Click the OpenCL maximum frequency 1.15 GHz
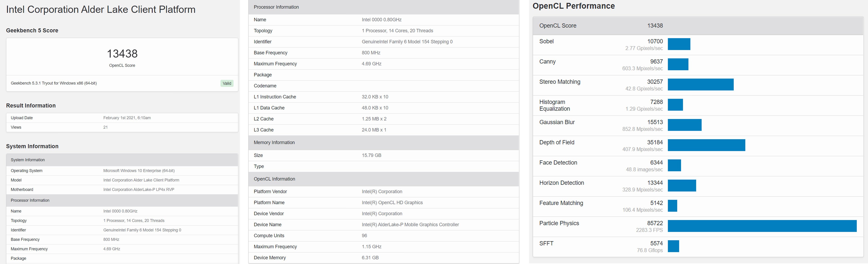Viewport: 868px width, 264px height. pyautogui.click(x=371, y=247)
